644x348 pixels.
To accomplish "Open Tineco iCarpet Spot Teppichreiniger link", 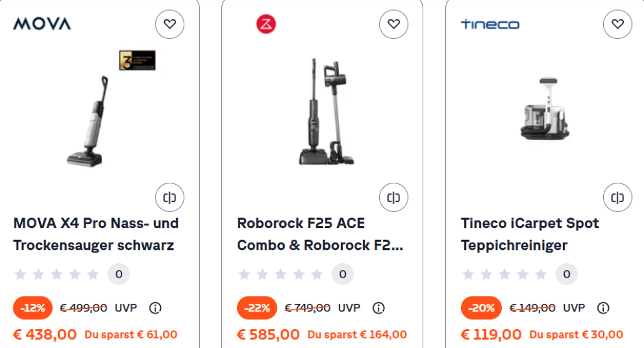I will coord(530,234).
